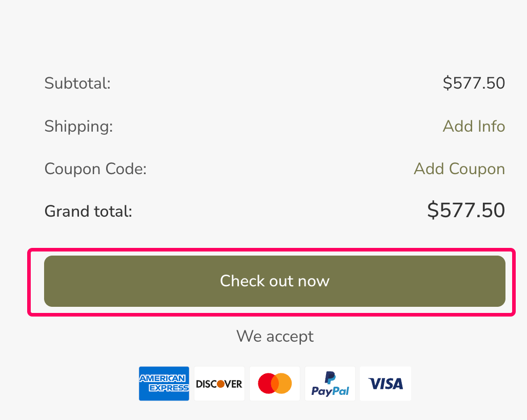The width and height of the screenshot is (527, 420).
Task: Click Add Coupon next to Coupon Code
Action: click(459, 169)
